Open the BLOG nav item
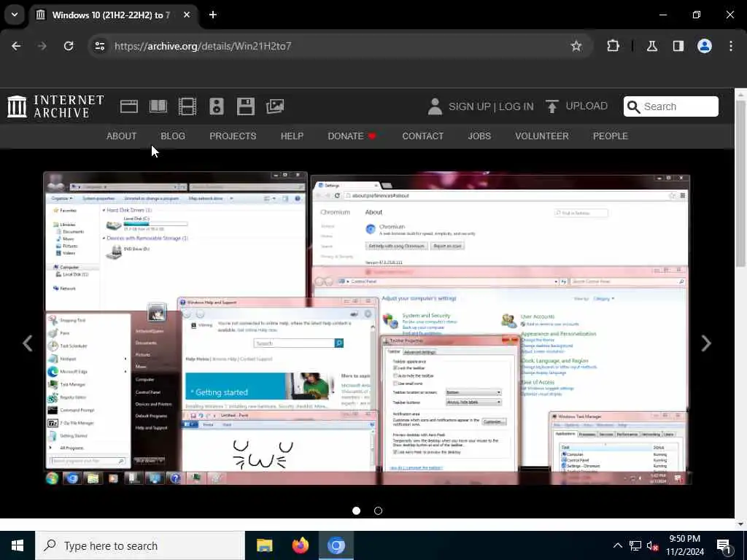 173,136
